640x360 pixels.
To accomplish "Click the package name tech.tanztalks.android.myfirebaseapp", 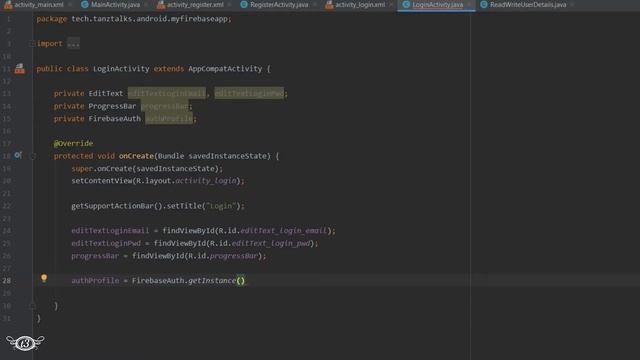I will (150, 19).
